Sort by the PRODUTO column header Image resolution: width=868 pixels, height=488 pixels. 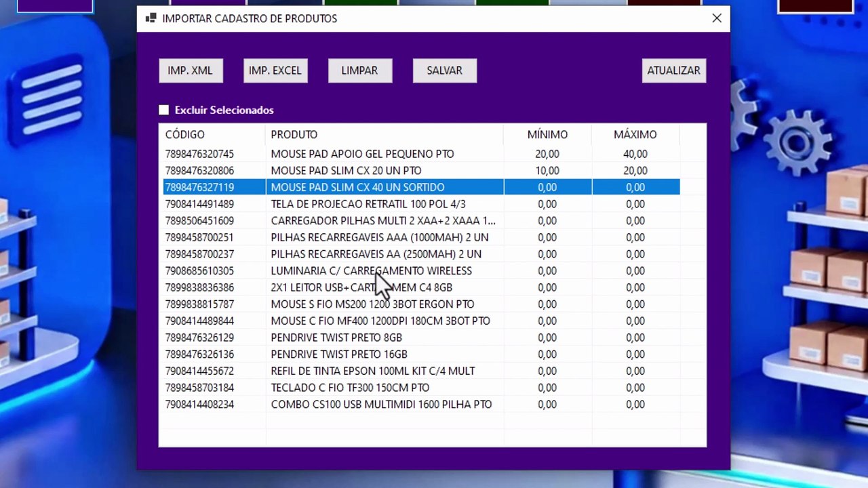click(x=294, y=135)
